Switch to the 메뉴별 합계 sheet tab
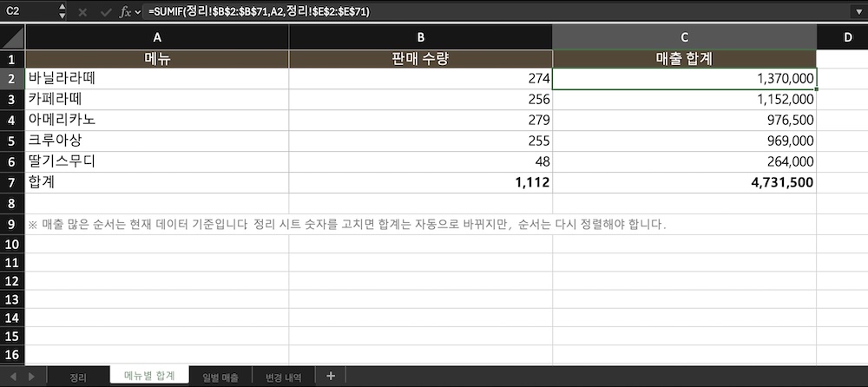The height and width of the screenshot is (387, 868). [x=149, y=376]
